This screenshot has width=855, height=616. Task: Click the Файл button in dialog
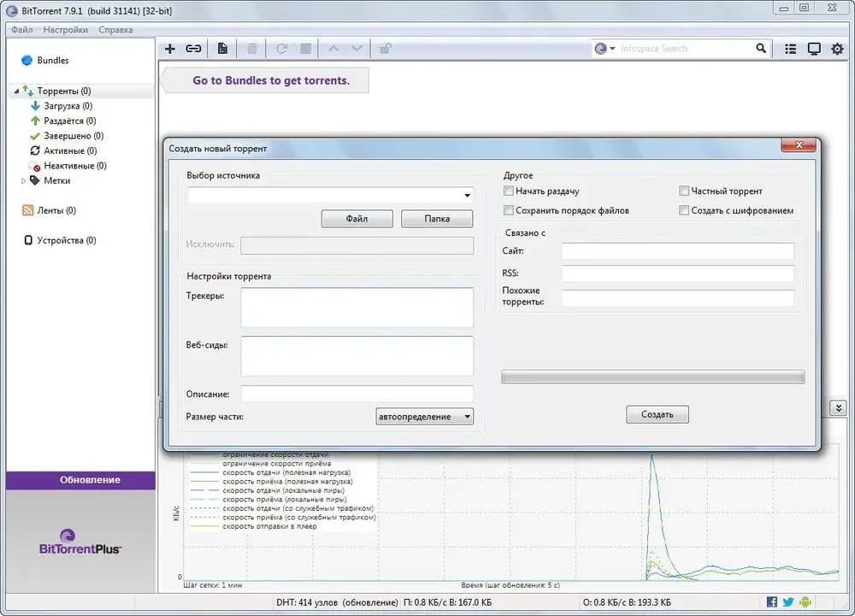[357, 219]
